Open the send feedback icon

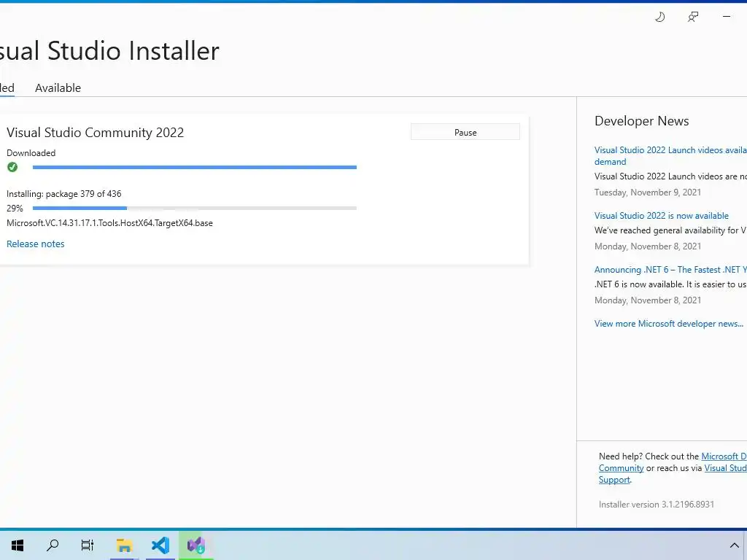pos(693,17)
